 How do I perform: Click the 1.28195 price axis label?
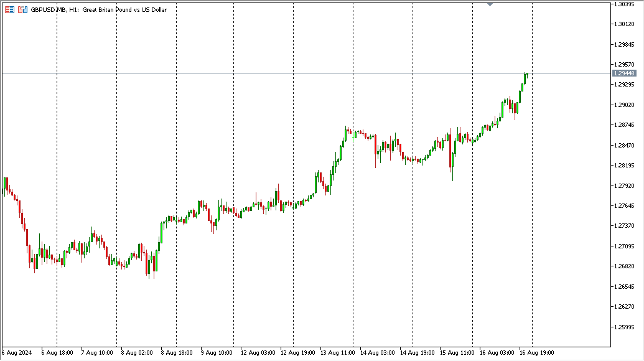click(x=624, y=166)
